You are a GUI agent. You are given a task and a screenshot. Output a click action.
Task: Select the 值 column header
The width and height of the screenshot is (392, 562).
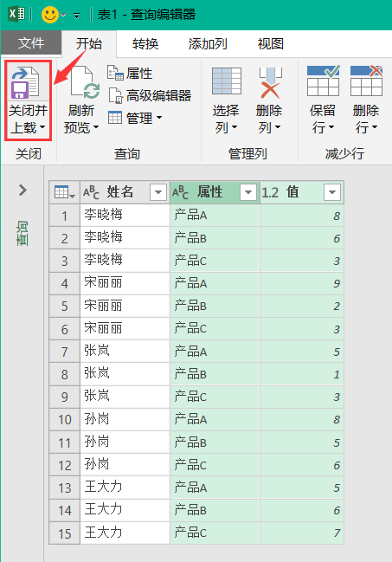302,192
